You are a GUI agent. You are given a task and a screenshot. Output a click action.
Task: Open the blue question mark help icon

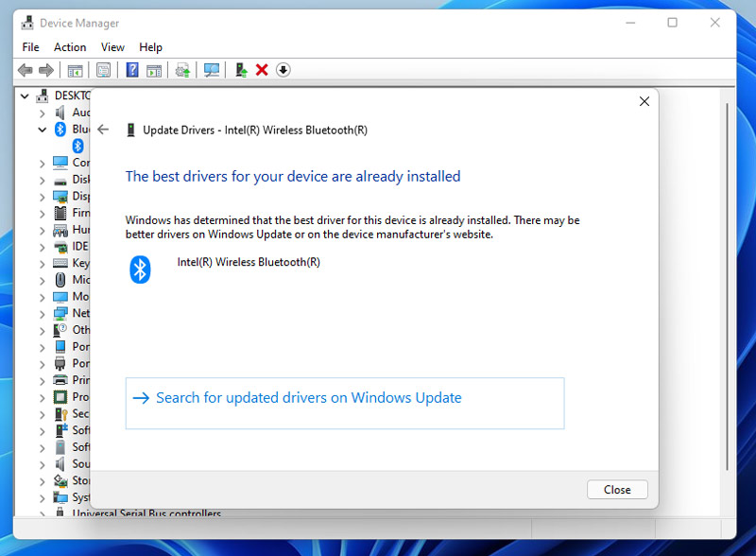pos(132,70)
